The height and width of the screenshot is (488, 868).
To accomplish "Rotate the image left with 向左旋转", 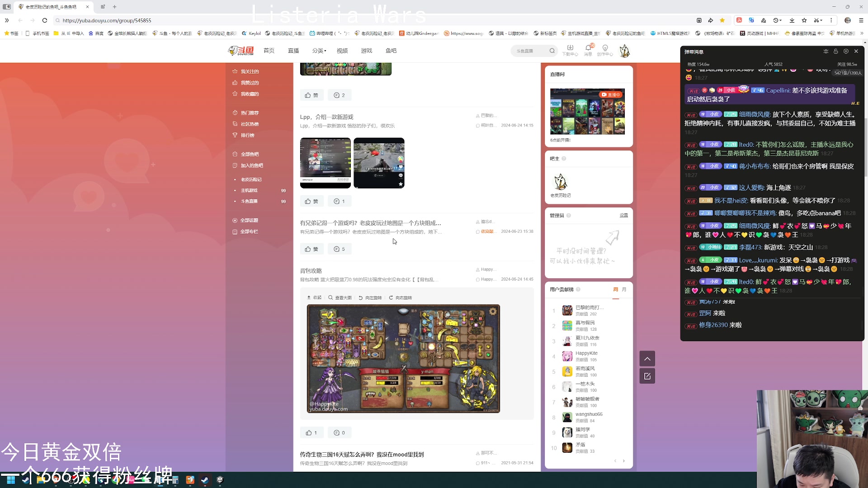I will click(x=370, y=298).
